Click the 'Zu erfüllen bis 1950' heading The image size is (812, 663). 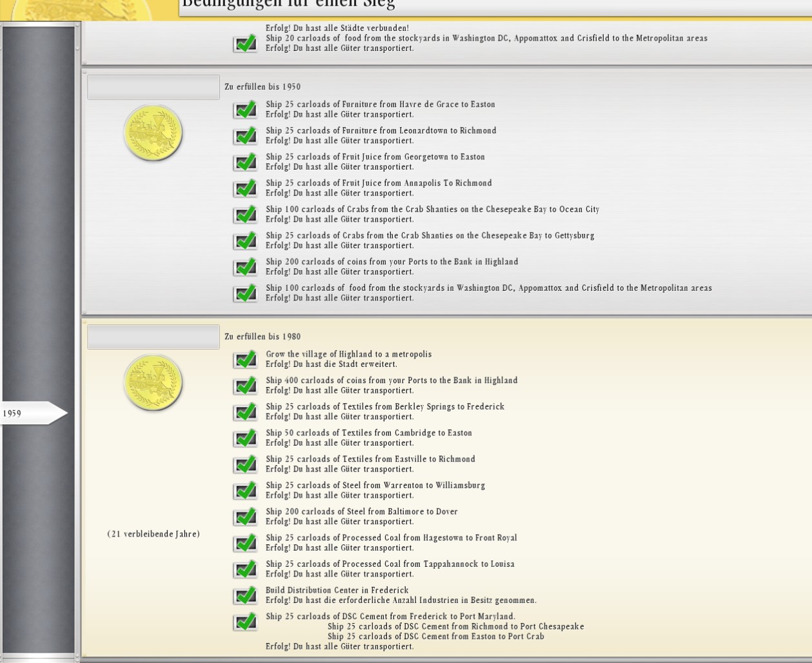[262, 86]
